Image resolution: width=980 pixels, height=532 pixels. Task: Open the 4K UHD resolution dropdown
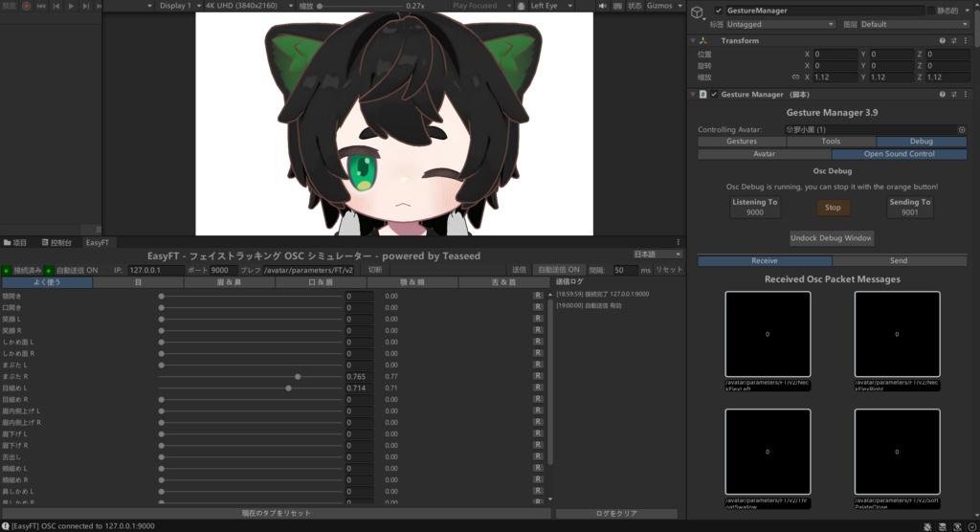[249, 6]
